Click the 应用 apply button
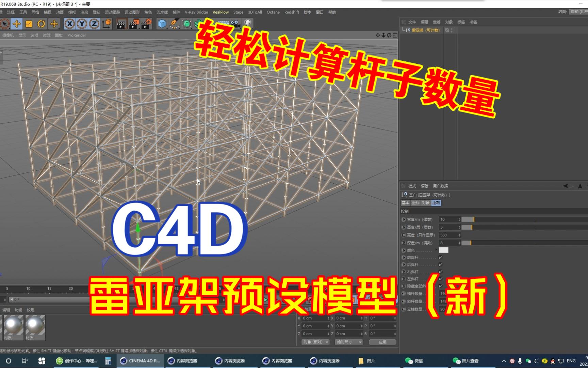Image resolution: width=588 pixels, height=368 pixels. (x=382, y=342)
